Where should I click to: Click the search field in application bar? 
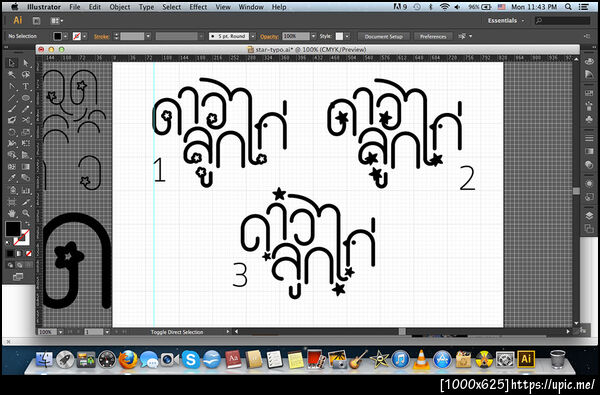point(563,21)
